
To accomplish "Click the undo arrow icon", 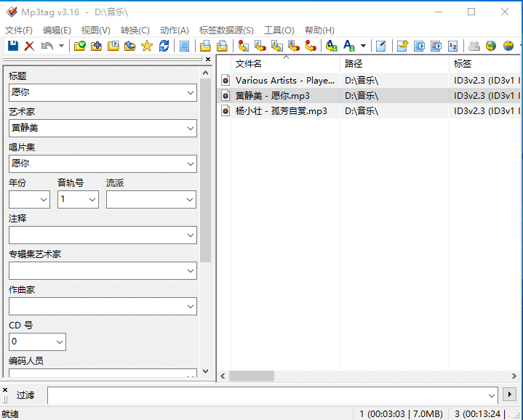I will coord(47,46).
